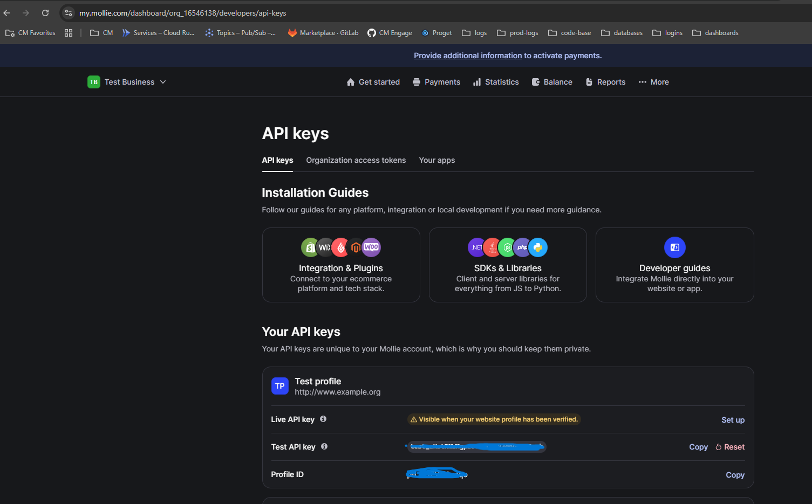Click the .NET icon in SDKs card
The image size is (812, 504).
click(x=477, y=247)
